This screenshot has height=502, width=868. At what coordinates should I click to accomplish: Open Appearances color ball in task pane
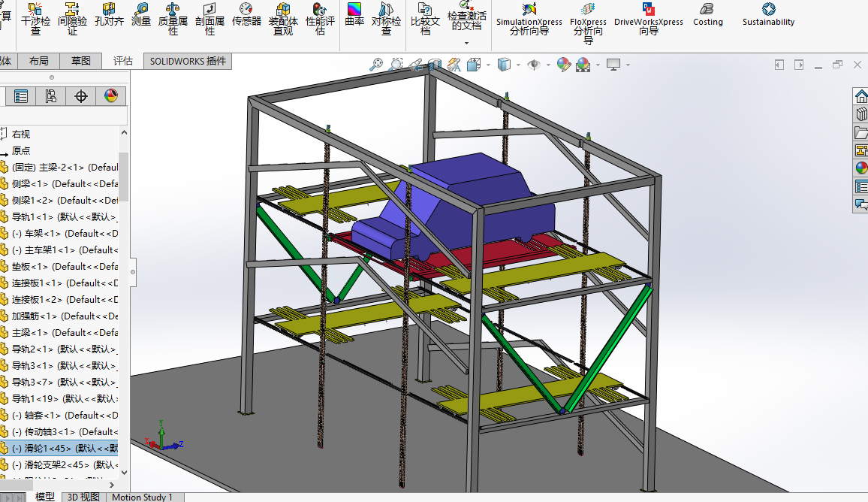coord(860,168)
